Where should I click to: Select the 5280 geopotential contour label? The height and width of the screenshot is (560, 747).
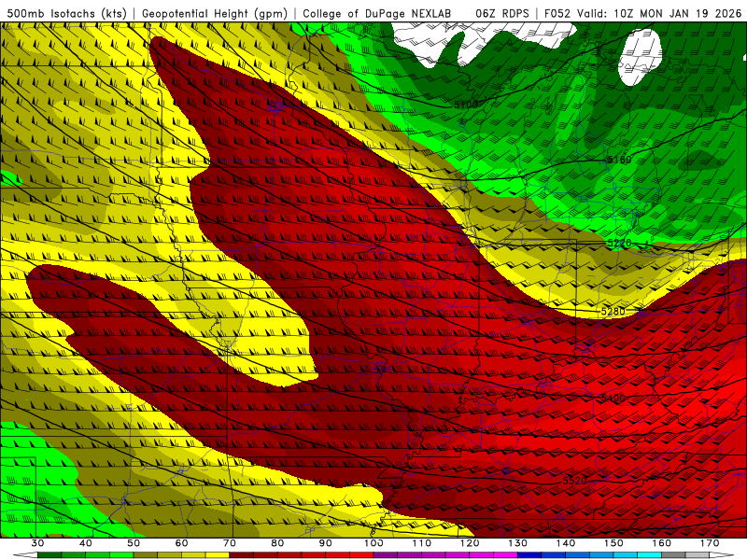tap(613, 311)
